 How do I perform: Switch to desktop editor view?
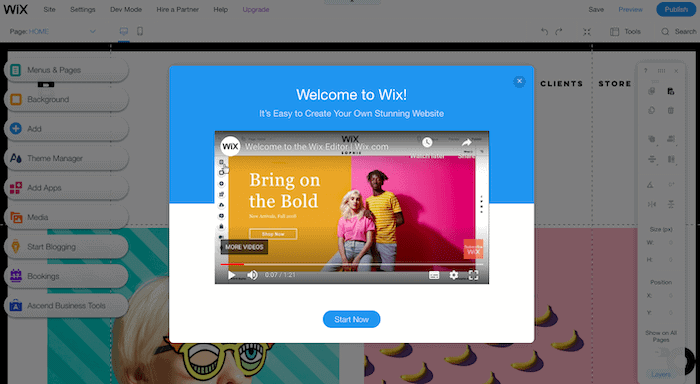tap(124, 31)
